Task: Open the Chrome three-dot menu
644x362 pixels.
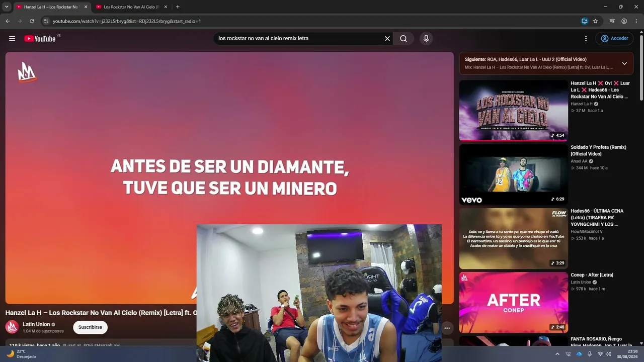Action: [x=636, y=21]
